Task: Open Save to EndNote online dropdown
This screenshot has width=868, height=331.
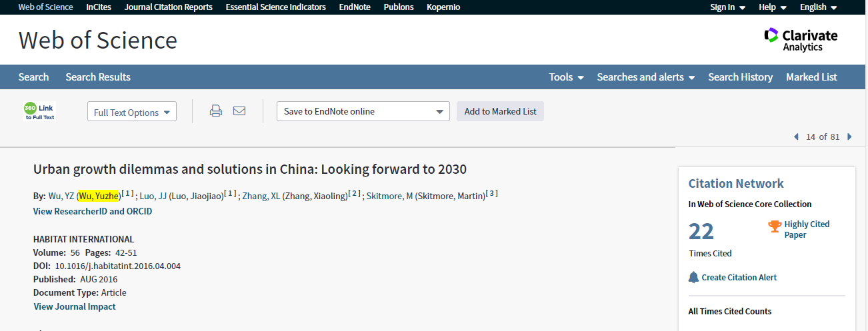Action: pyautogui.click(x=363, y=111)
